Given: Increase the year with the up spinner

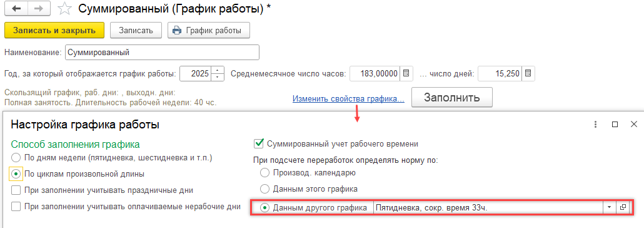Looking at the screenshot, I should pos(218,70).
